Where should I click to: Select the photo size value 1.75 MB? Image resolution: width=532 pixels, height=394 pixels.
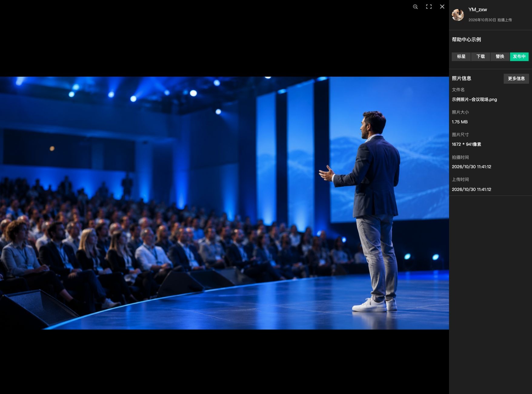[460, 122]
